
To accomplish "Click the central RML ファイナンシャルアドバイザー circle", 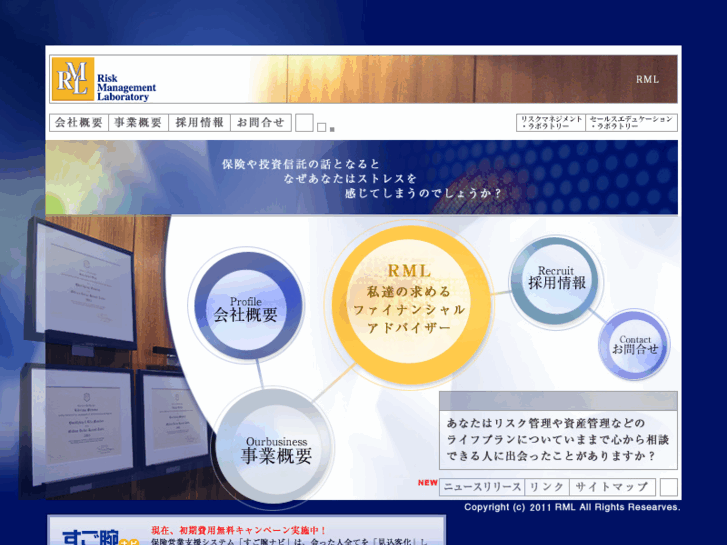I will [x=410, y=303].
